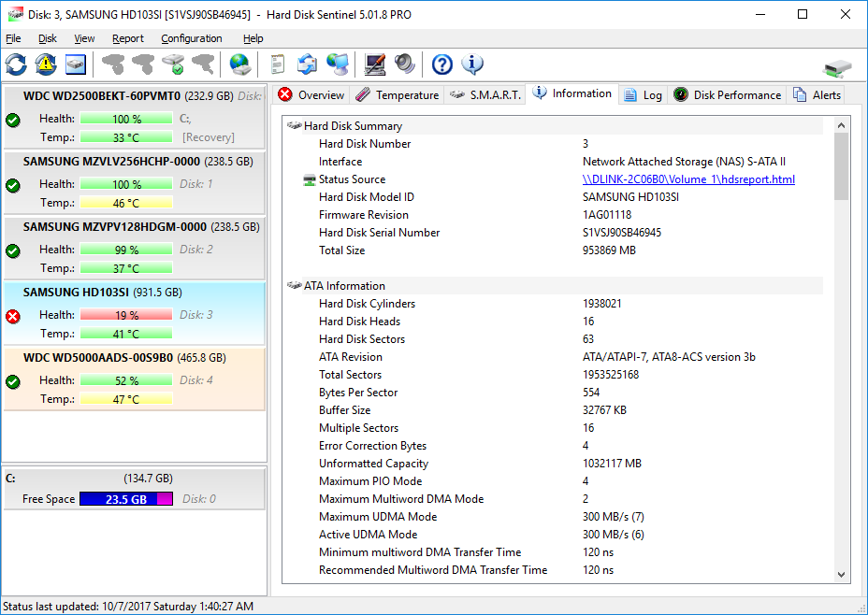Open the report document toolbar icon
Screen dimensions: 868x615
(x=276, y=64)
